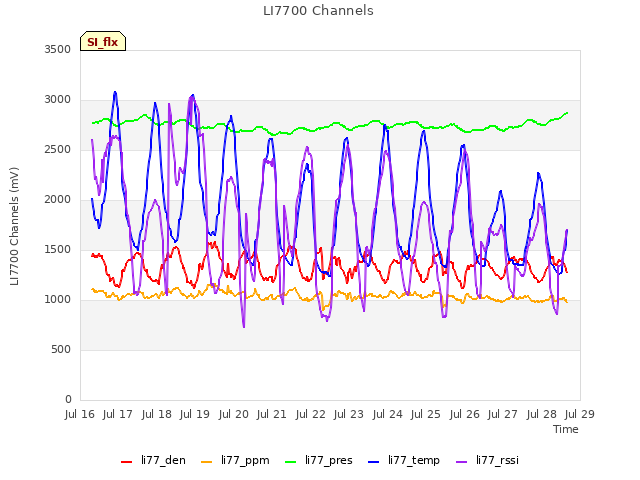
Task: Click the Jul 26 x-axis tick label
Action: coord(464,414)
